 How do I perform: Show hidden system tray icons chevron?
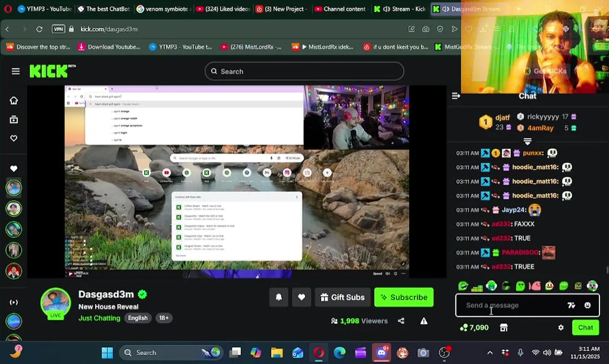click(x=490, y=353)
